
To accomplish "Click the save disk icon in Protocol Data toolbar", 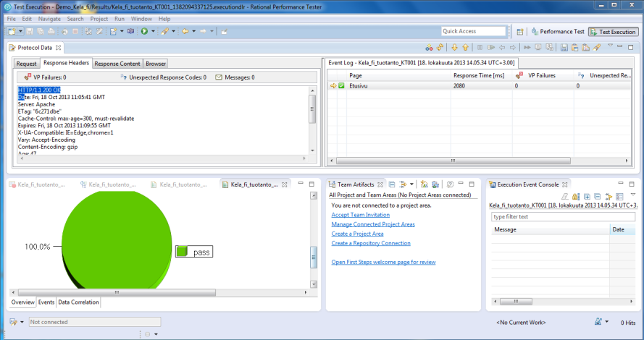I will [564, 48].
